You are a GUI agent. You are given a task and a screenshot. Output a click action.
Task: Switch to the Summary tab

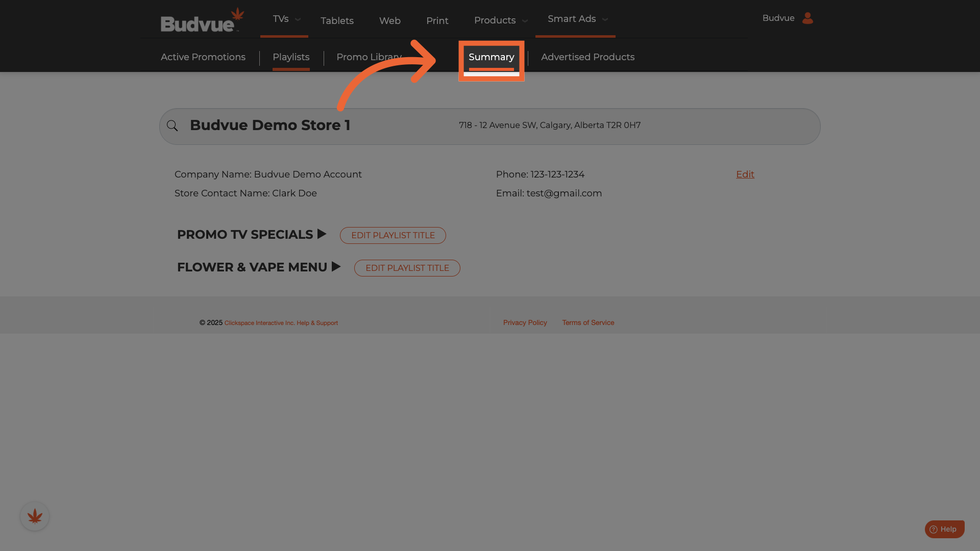(x=491, y=58)
